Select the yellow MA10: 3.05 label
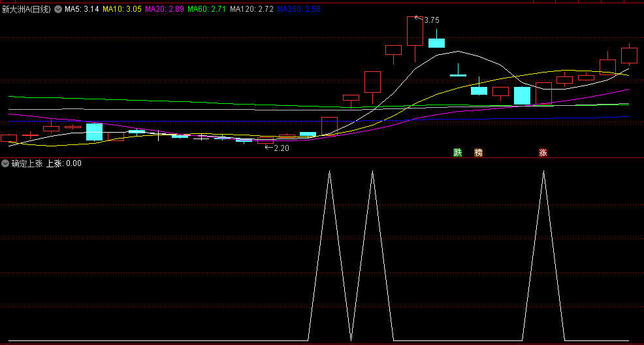The width and height of the screenshot is (644, 345). point(122,9)
